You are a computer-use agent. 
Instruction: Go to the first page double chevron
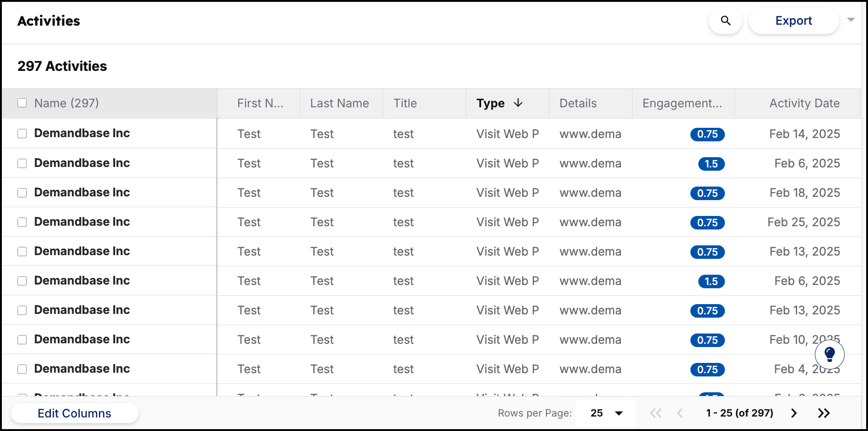click(x=656, y=413)
